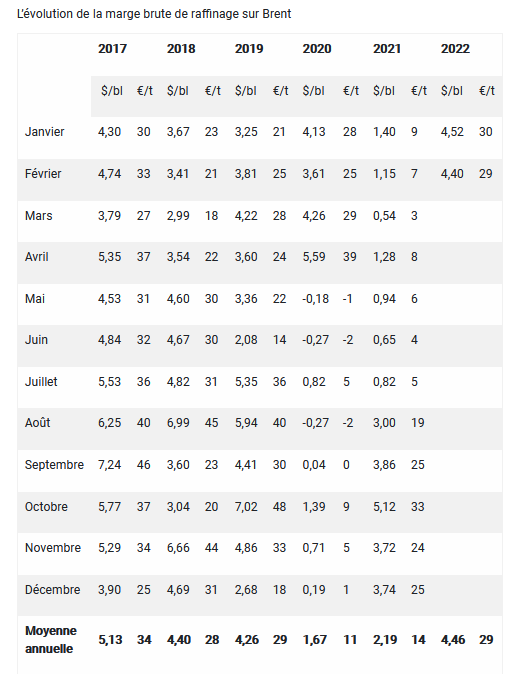
Task: Click the 2020 column header
Action: point(316,49)
